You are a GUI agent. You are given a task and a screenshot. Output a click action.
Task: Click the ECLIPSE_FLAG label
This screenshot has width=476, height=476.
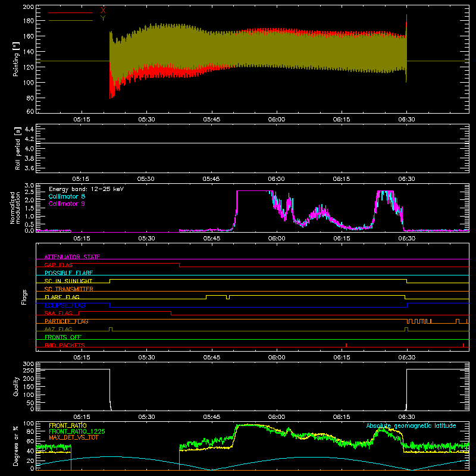click(65, 305)
